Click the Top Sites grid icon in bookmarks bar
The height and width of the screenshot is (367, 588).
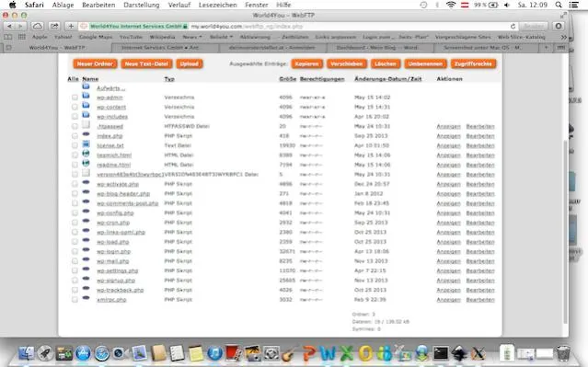point(22,37)
